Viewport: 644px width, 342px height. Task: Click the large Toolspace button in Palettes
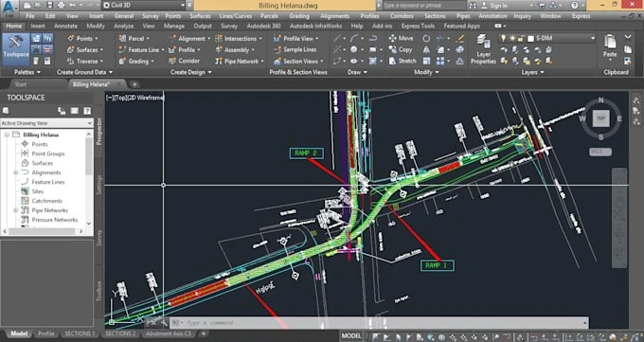click(x=16, y=49)
